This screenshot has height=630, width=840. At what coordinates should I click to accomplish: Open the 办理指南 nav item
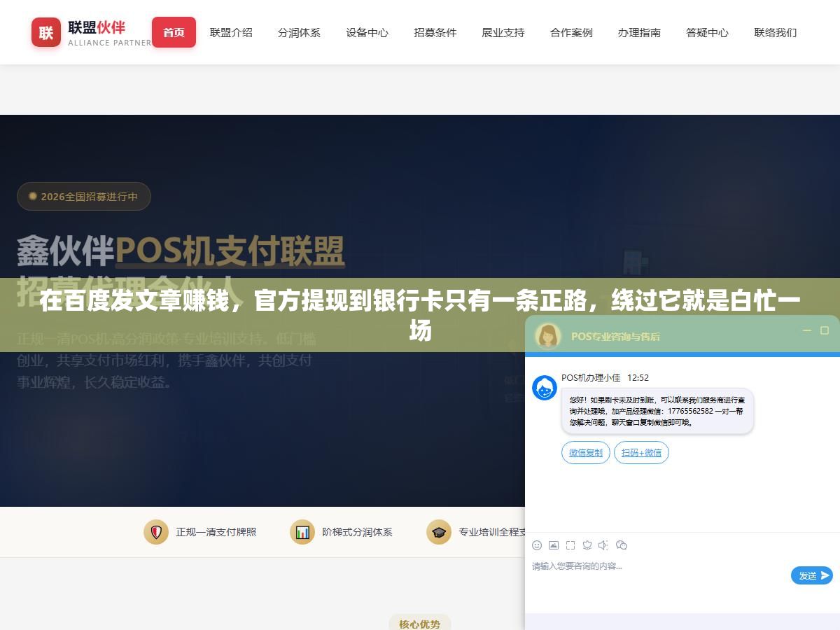coord(639,32)
